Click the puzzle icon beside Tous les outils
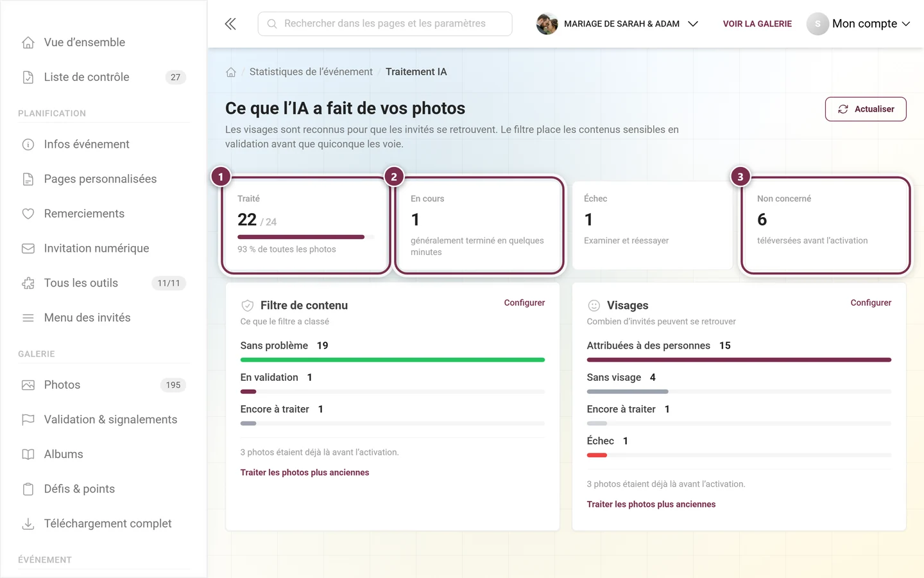This screenshot has width=924, height=578. (28, 283)
